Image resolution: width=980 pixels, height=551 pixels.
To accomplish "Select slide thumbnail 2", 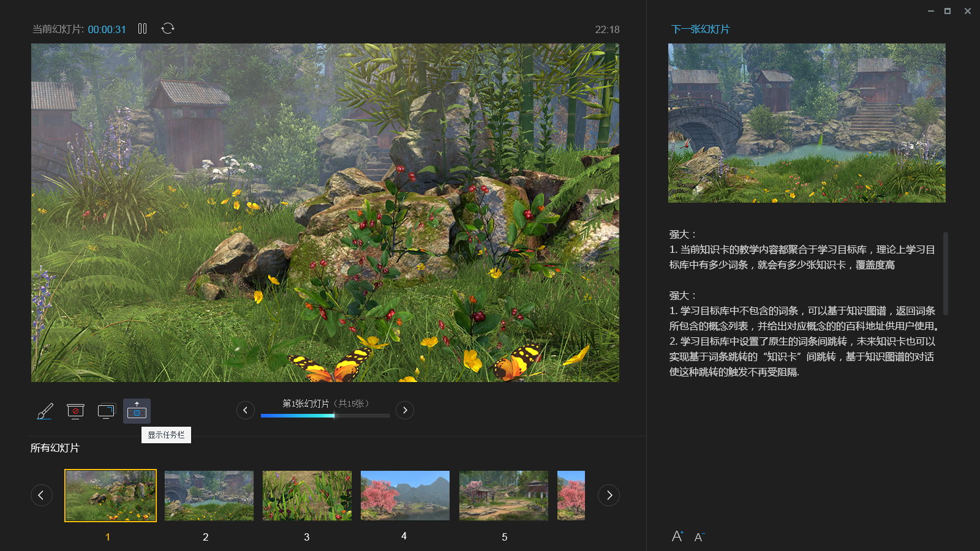I will (209, 495).
